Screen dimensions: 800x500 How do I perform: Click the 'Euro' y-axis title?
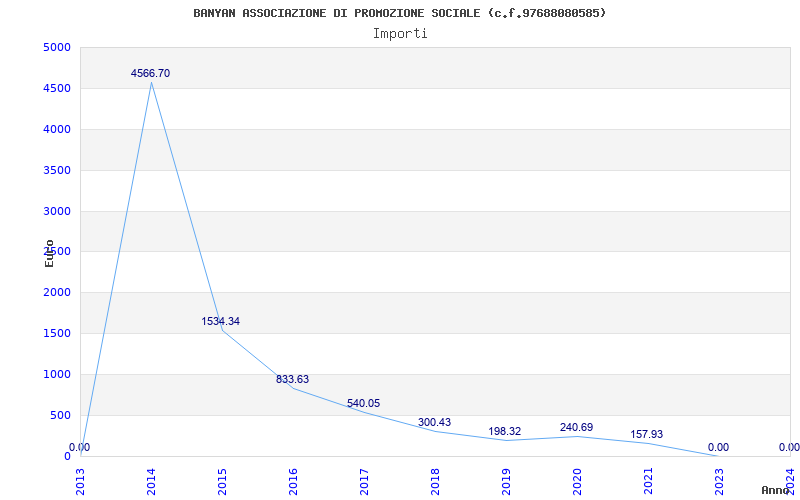point(49,253)
